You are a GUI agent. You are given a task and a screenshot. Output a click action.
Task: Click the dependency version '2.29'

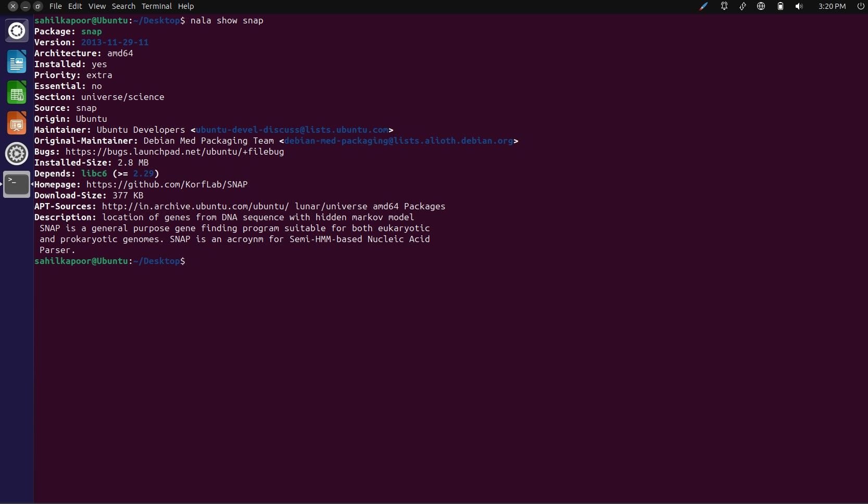tap(144, 173)
